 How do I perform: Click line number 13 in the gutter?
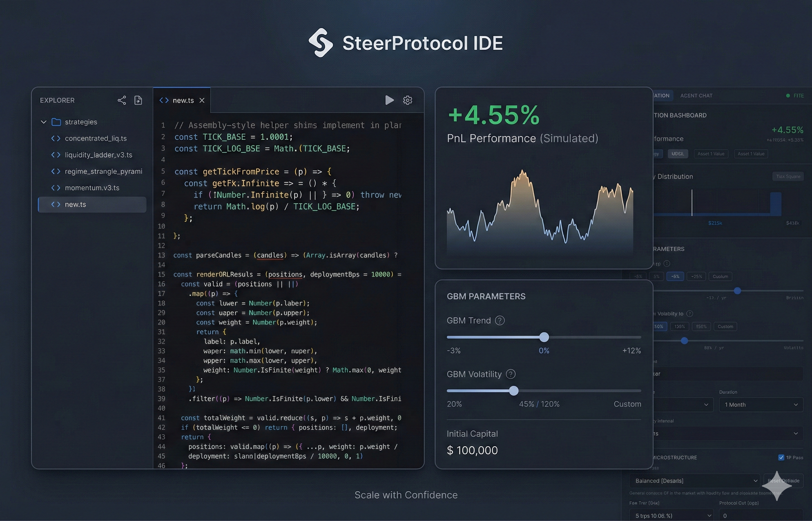161,255
